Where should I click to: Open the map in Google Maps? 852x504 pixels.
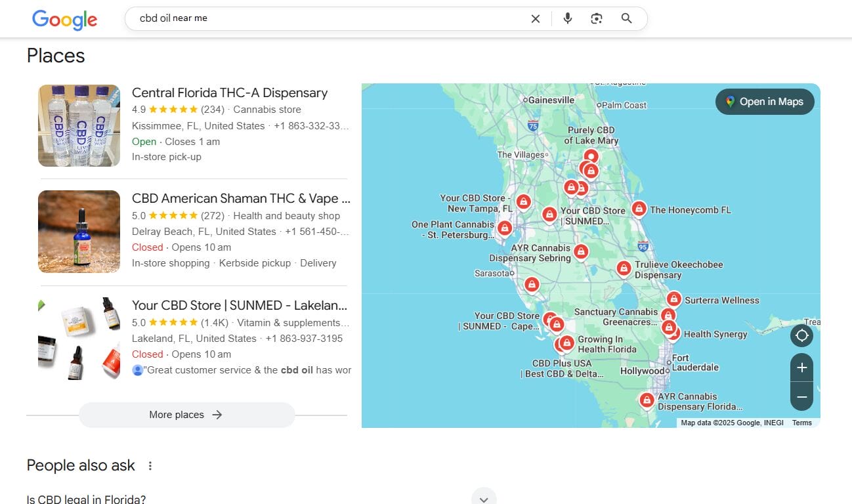click(x=764, y=102)
